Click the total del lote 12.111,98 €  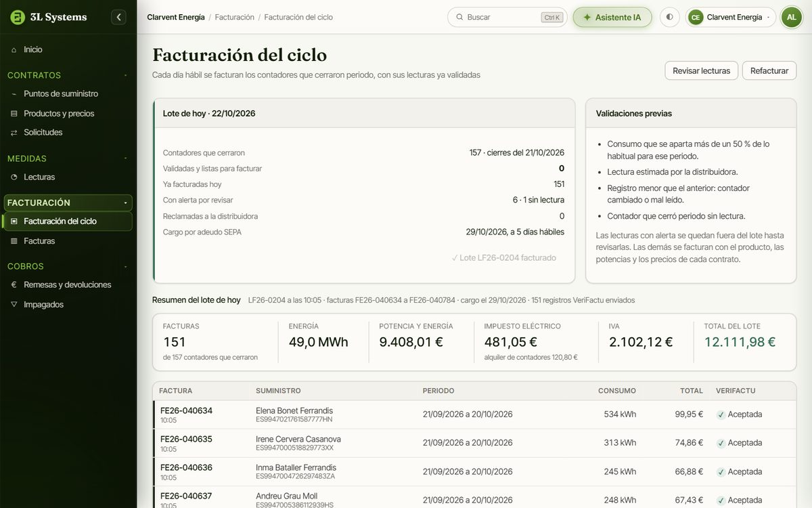[740, 342]
